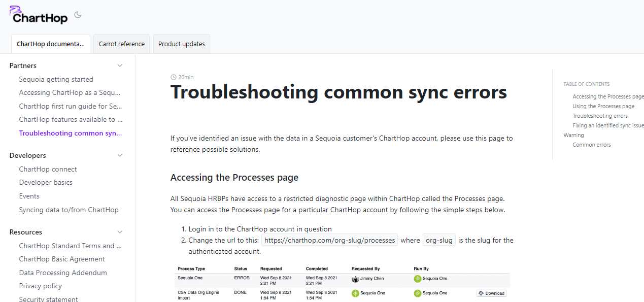Jump to Using the Processes page section
Image resolution: width=644 pixels, height=302 pixels.
pyautogui.click(x=603, y=106)
